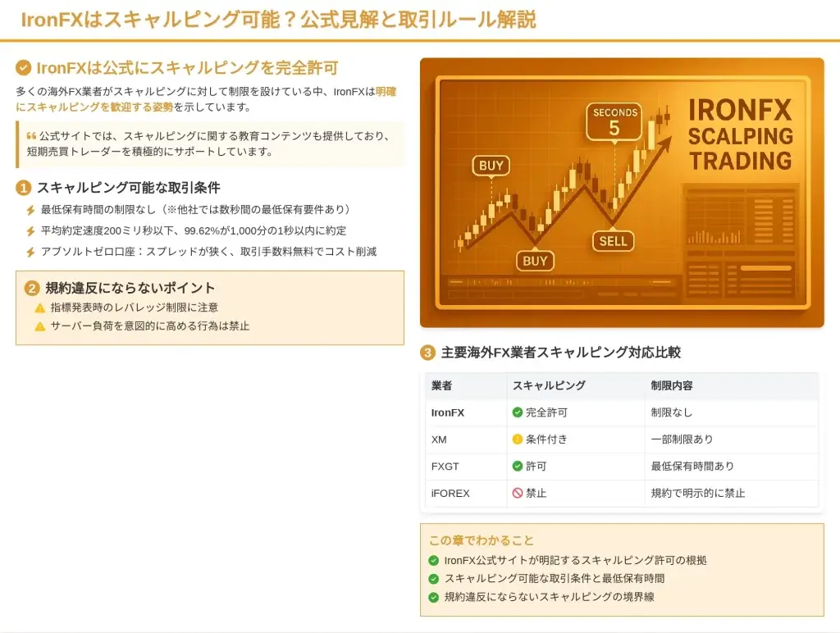This screenshot has width=840, height=633.
Task: Click the IronFX row name in table
Action: [x=448, y=412]
